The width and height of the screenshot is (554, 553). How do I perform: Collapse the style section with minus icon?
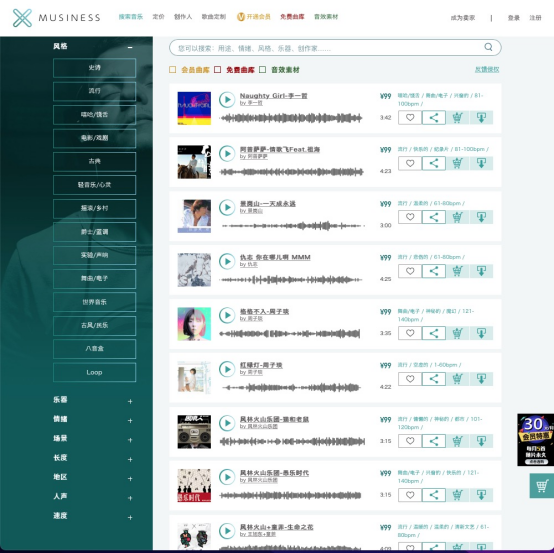click(130, 47)
